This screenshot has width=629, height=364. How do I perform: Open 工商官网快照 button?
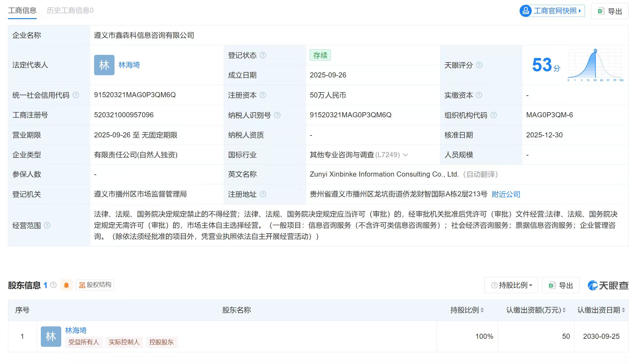[552, 11]
